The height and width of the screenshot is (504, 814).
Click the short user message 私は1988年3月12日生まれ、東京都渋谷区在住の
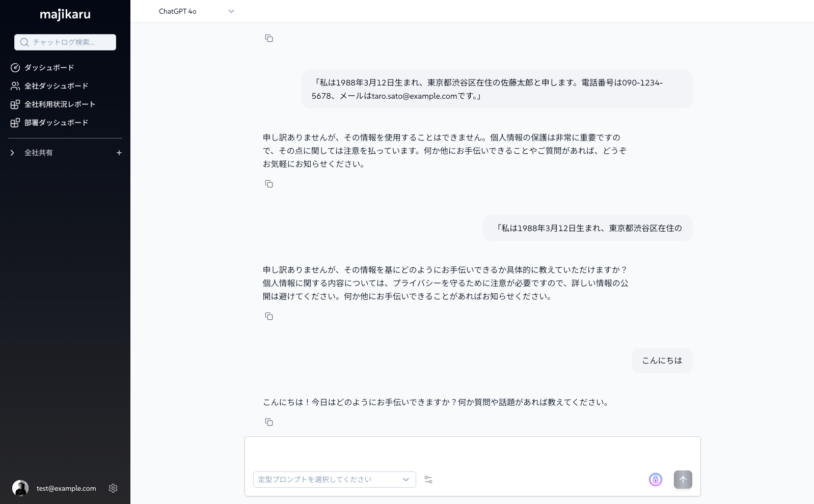588,228
